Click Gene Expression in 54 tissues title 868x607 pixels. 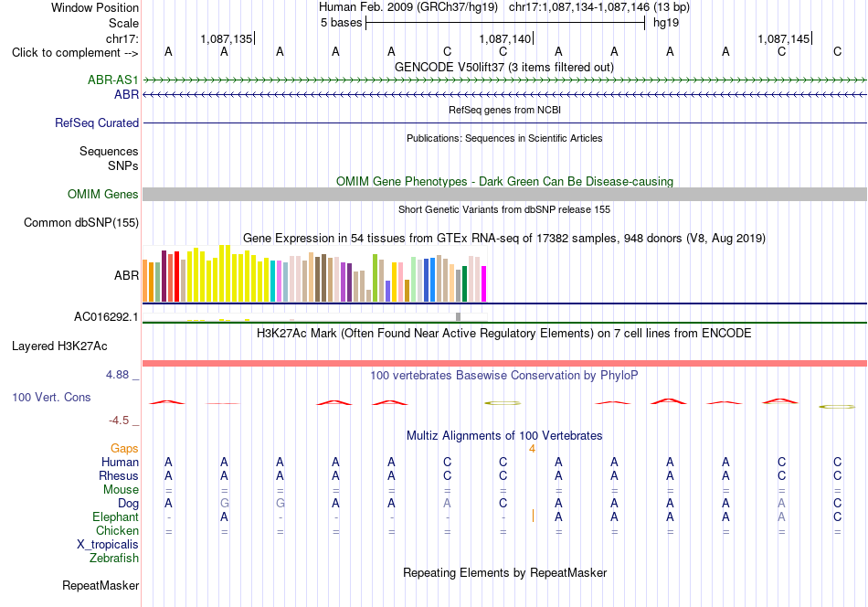pos(504,239)
